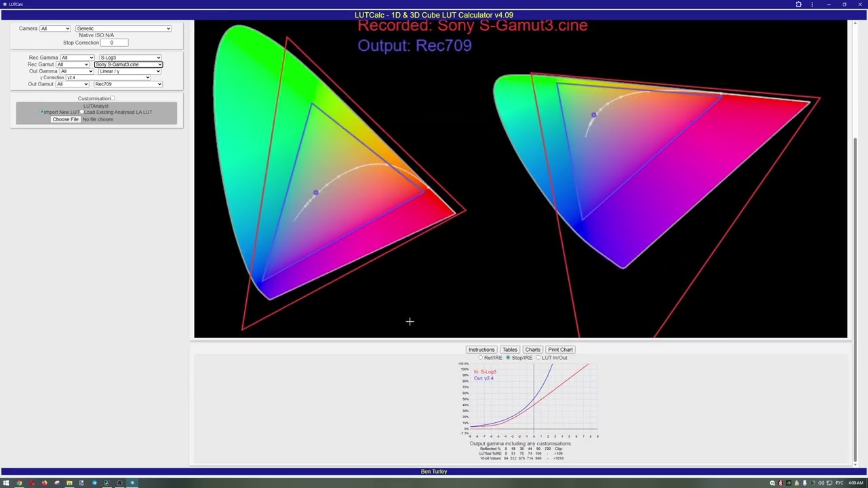Open Telegram from the taskbar
The height and width of the screenshot is (488, 868).
94,483
